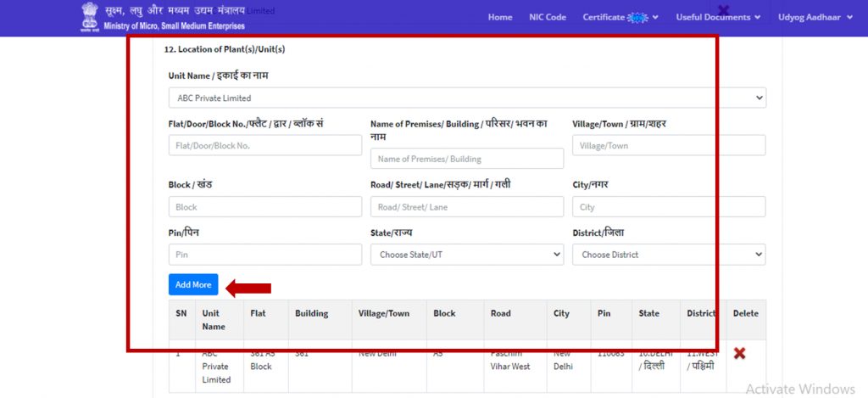The image size is (868, 398).
Task: Open the NIC Code page
Action: [547, 17]
